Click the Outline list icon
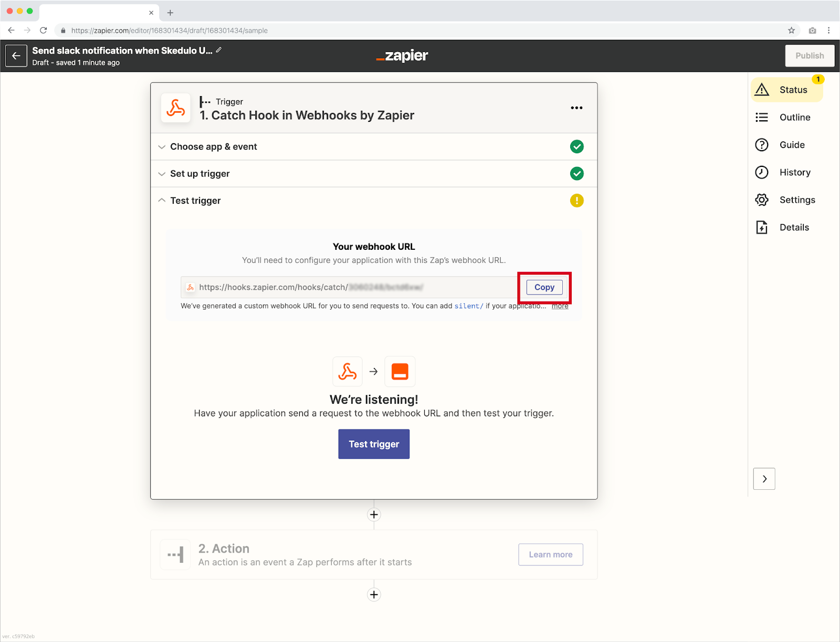 (762, 117)
